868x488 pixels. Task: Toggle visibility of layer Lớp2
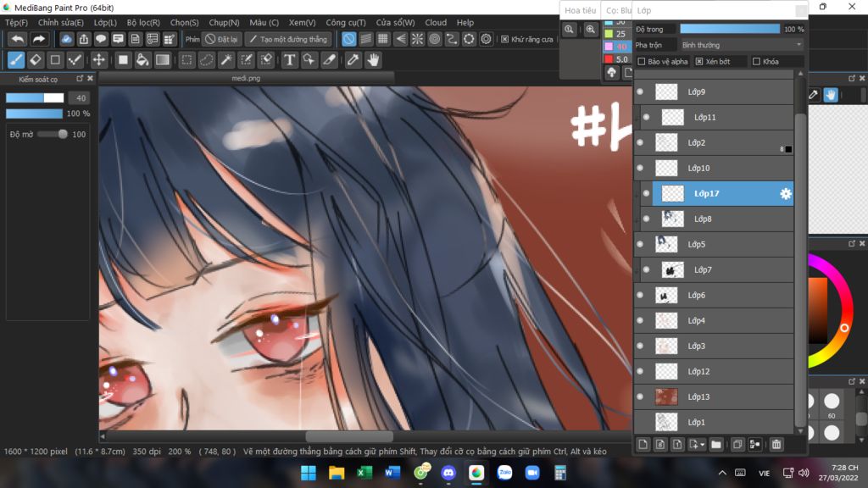tap(640, 142)
